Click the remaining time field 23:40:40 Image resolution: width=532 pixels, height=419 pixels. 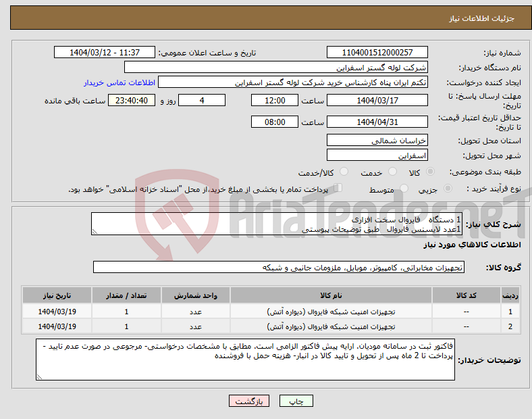click(x=132, y=100)
